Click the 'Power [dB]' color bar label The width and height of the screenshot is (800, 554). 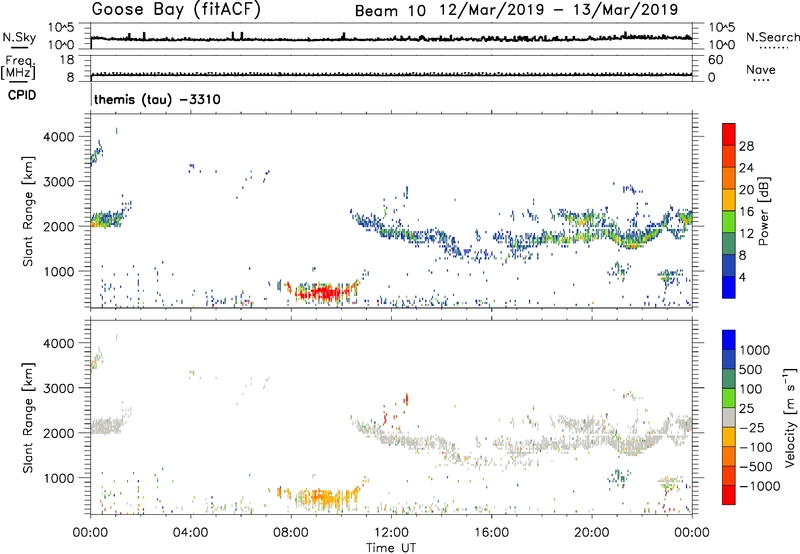[764, 211]
